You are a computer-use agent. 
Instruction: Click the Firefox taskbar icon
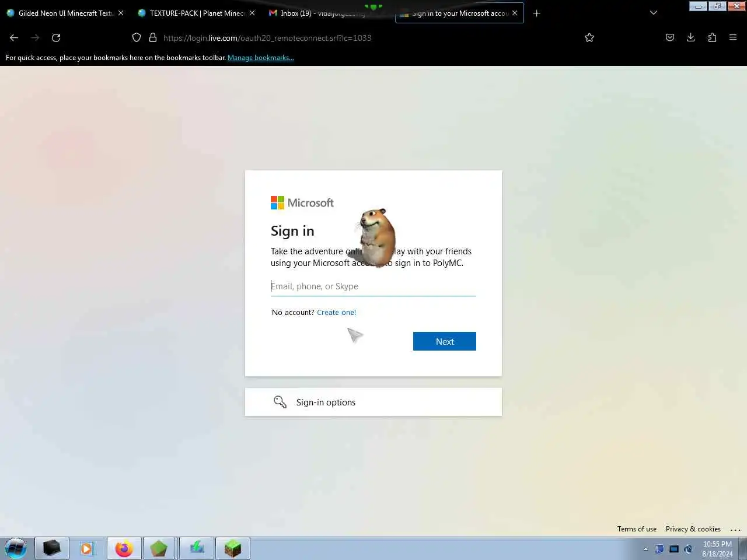pos(124,548)
